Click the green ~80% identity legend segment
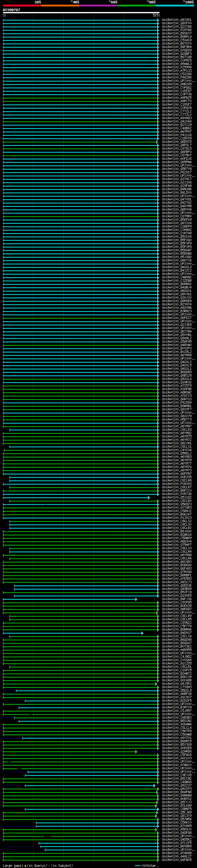 (137, 6)
